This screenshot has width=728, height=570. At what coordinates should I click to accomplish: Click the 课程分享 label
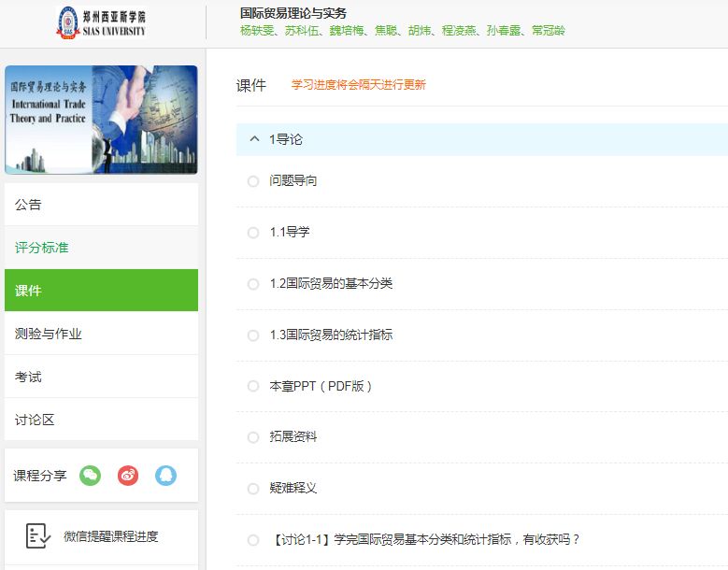pos(40,476)
